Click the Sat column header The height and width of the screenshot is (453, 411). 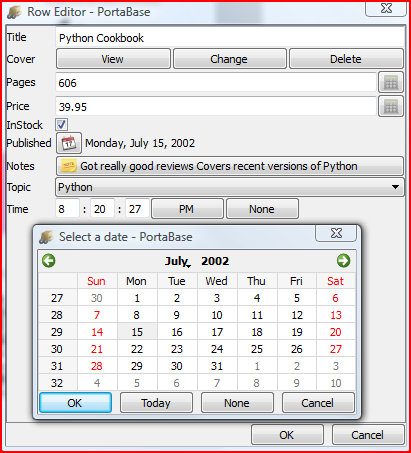click(336, 281)
